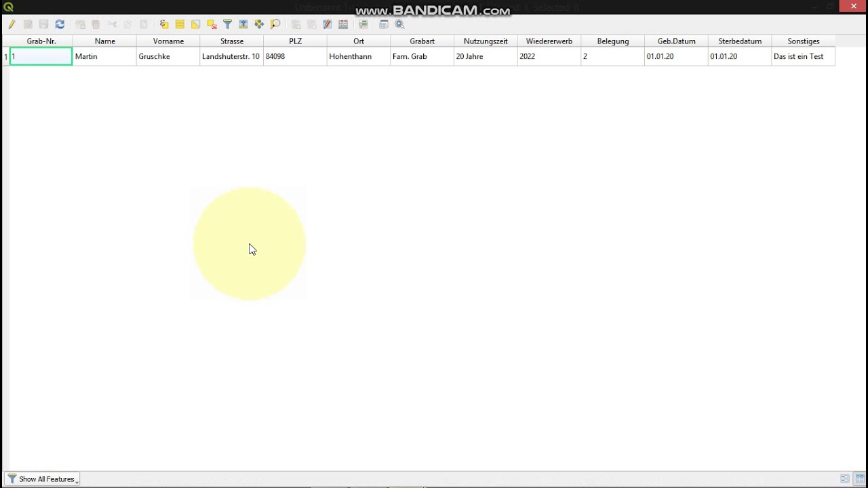Invert the feature selection

(x=195, y=24)
